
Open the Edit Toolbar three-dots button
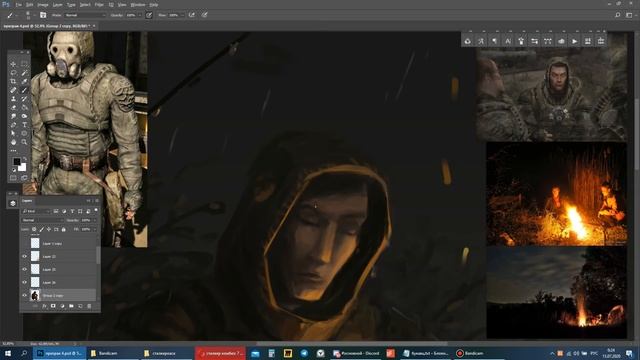coord(13,151)
